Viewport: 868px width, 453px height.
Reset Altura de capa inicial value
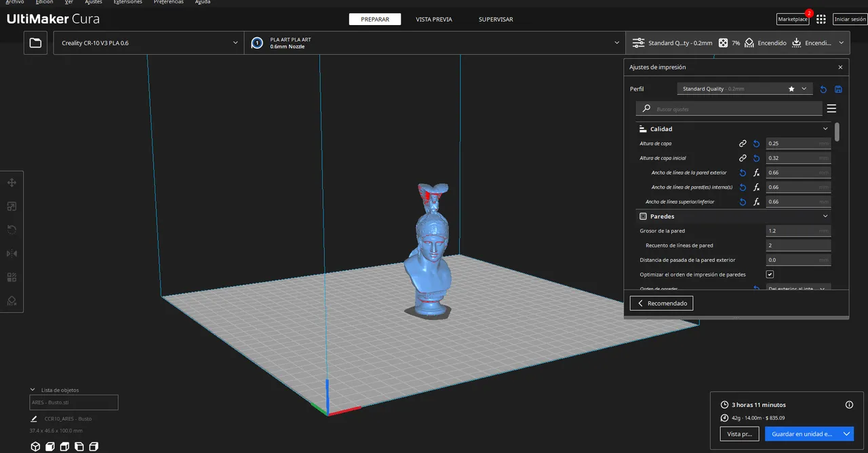(x=756, y=158)
